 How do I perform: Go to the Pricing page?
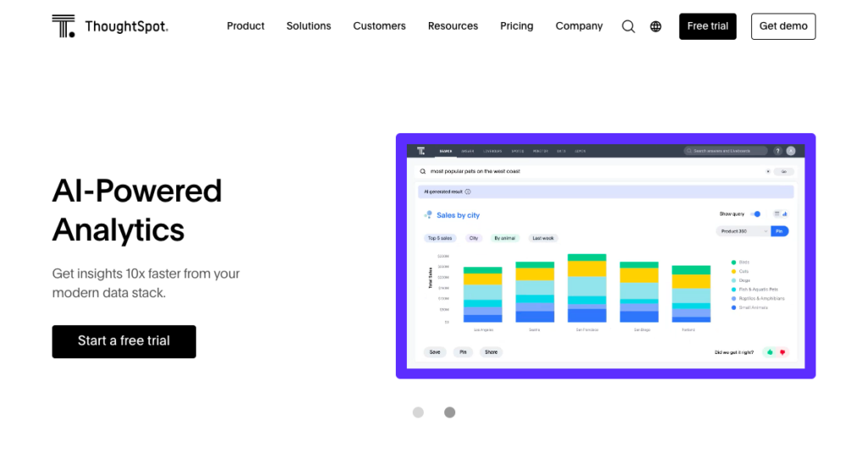[516, 26]
